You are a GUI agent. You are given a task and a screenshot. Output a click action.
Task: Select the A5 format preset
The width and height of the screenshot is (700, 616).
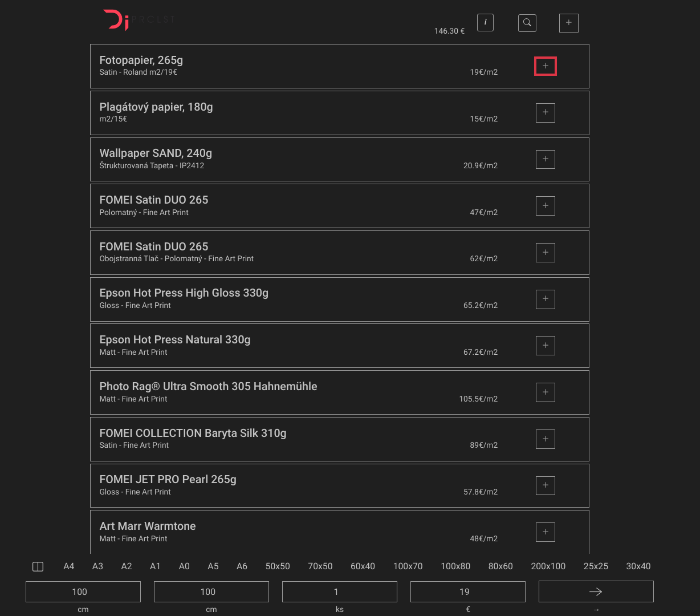pos(213,566)
